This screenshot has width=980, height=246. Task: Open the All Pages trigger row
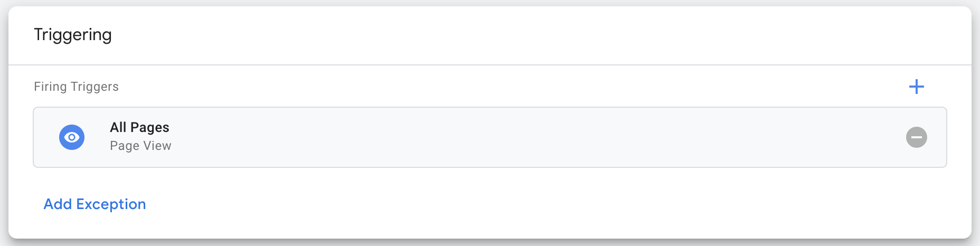490,137
